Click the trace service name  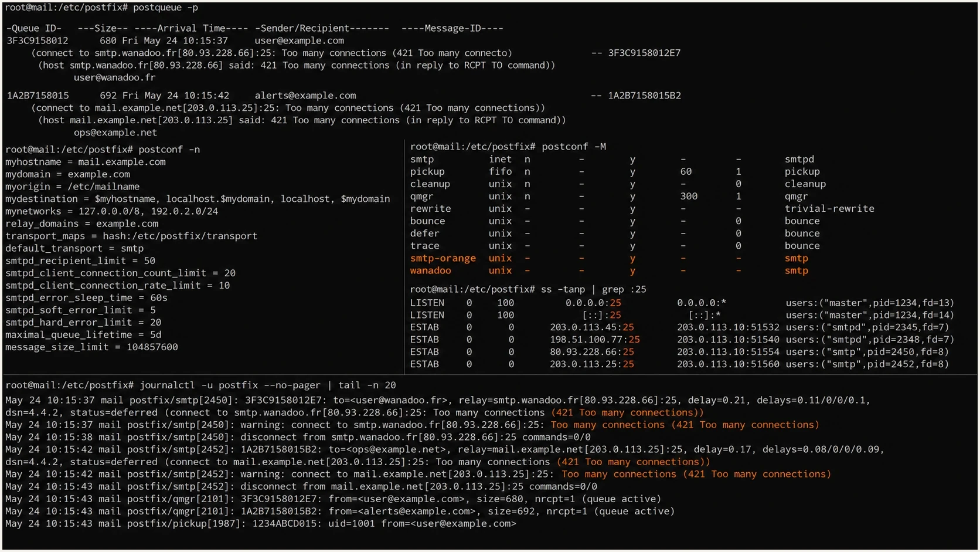tap(424, 245)
